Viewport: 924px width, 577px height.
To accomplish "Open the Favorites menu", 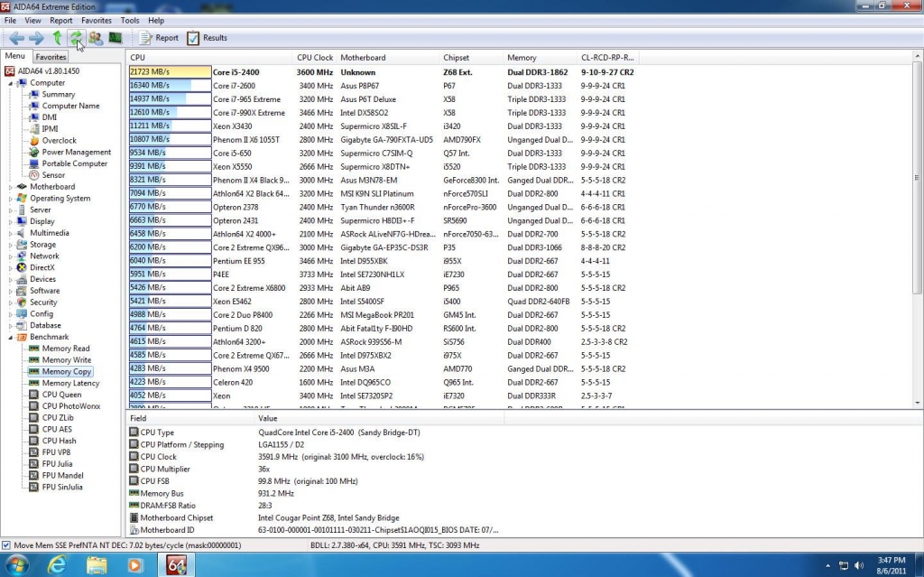I will pos(97,20).
